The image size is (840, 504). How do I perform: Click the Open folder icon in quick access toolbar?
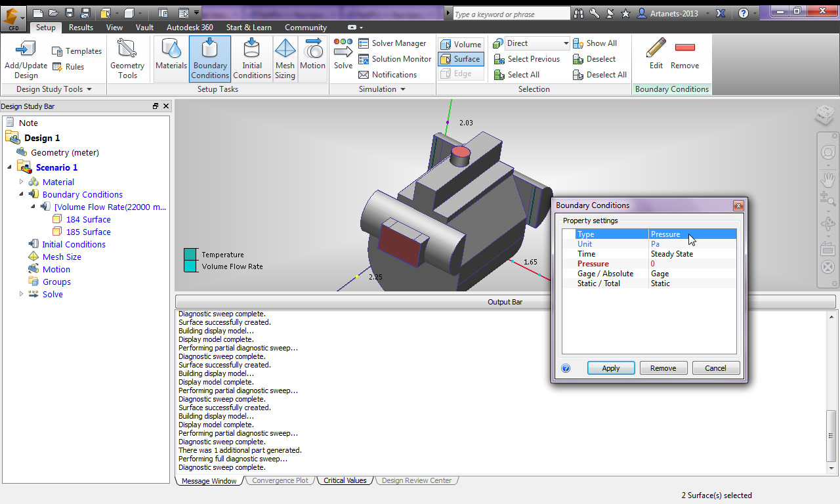click(54, 12)
